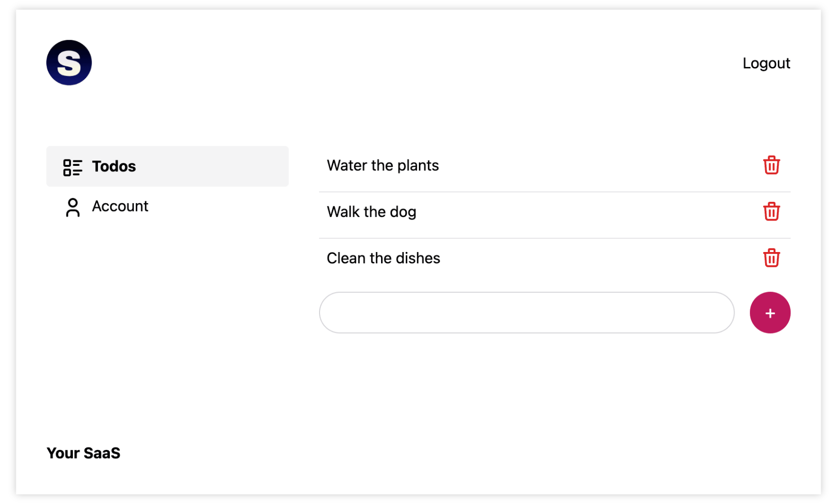The width and height of the screenshot is (837, 504).
Task: Click the Account person icon
Action: pyautogui.click(x=72, y=207)
